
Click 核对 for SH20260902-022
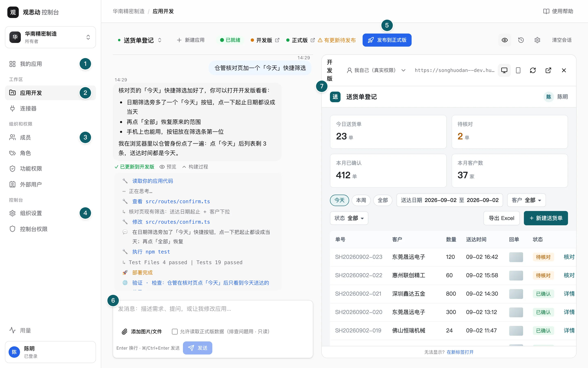(x=569, y=275)
